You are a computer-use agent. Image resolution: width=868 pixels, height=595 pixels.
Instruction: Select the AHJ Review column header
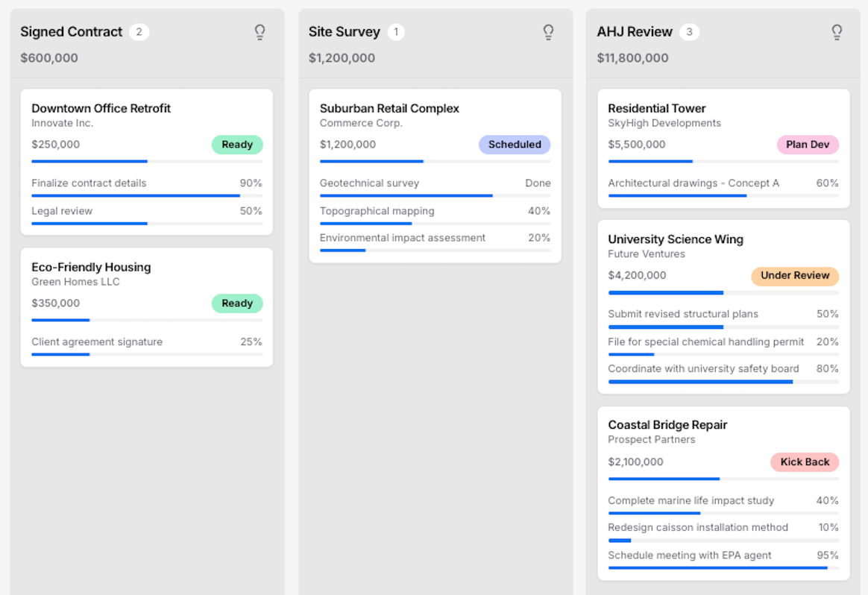[635, 31]
